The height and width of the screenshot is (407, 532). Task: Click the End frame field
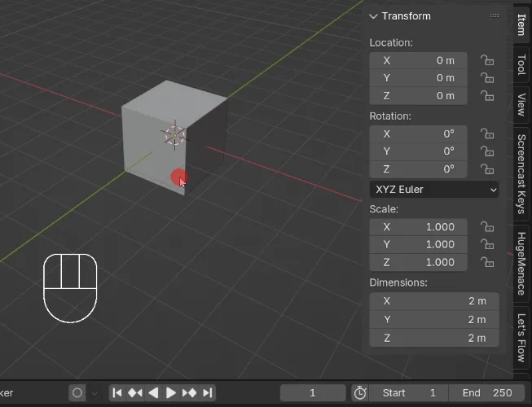click(x=487, y=393)
